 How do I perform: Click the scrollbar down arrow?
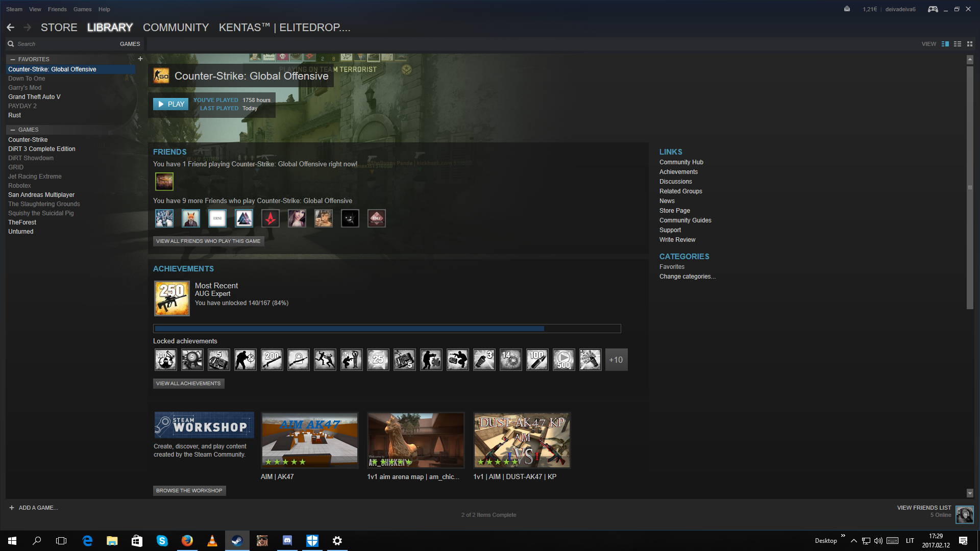970,493
